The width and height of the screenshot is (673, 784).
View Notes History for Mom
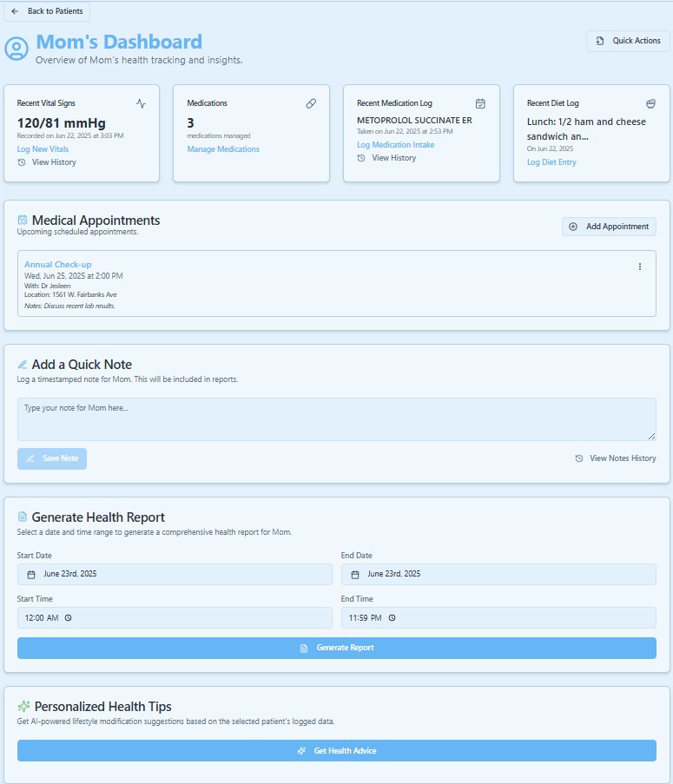tap(615, 458)
